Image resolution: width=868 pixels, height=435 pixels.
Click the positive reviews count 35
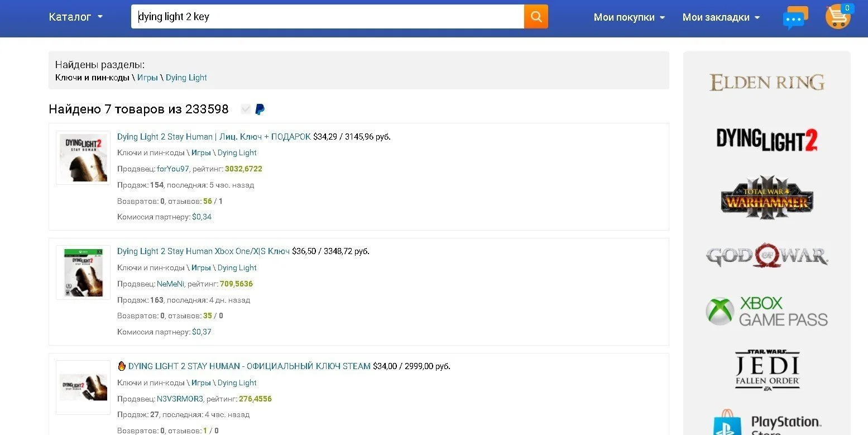208,316
